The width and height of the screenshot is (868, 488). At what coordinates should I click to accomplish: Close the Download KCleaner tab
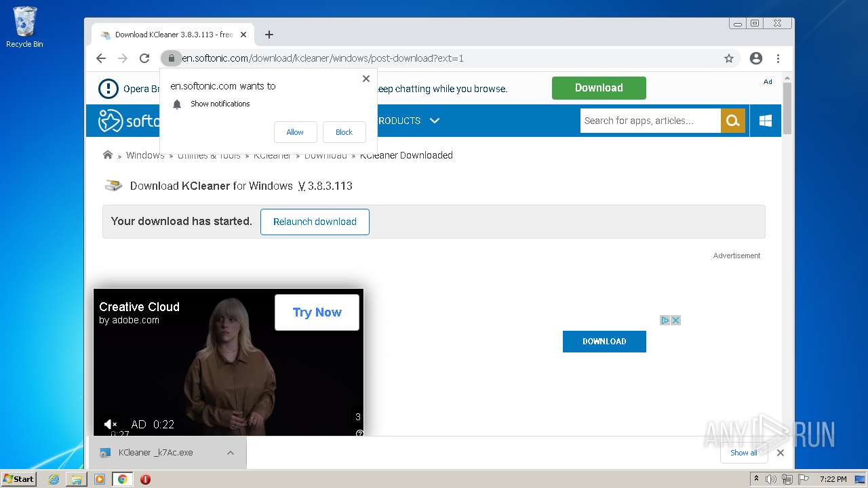(243, 35)
